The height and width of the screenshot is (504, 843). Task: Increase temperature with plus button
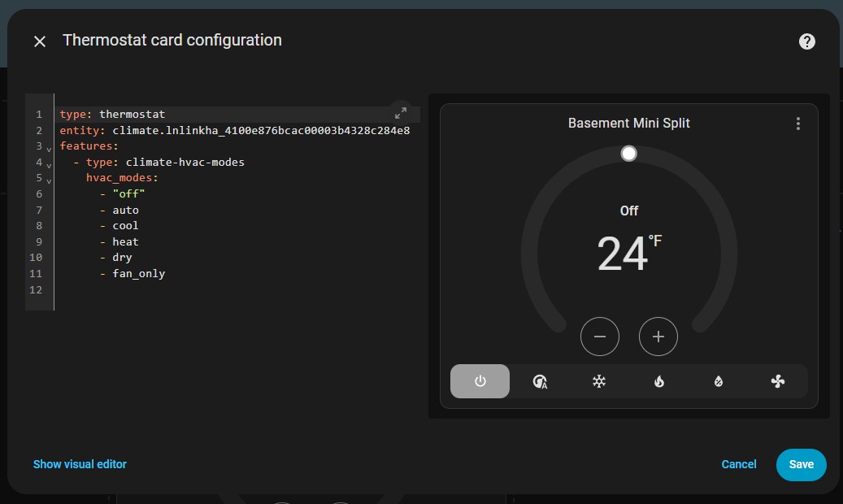(x=658, y=337)
